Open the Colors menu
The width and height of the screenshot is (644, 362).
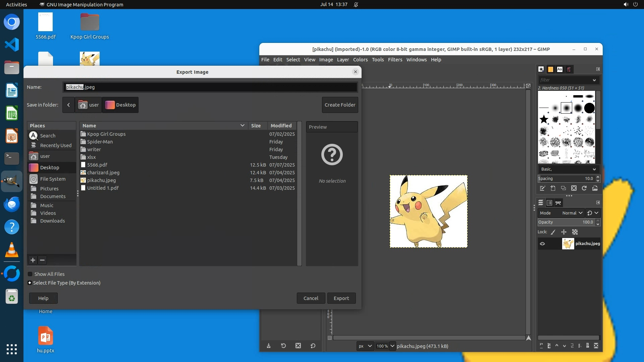coord(360,60)
